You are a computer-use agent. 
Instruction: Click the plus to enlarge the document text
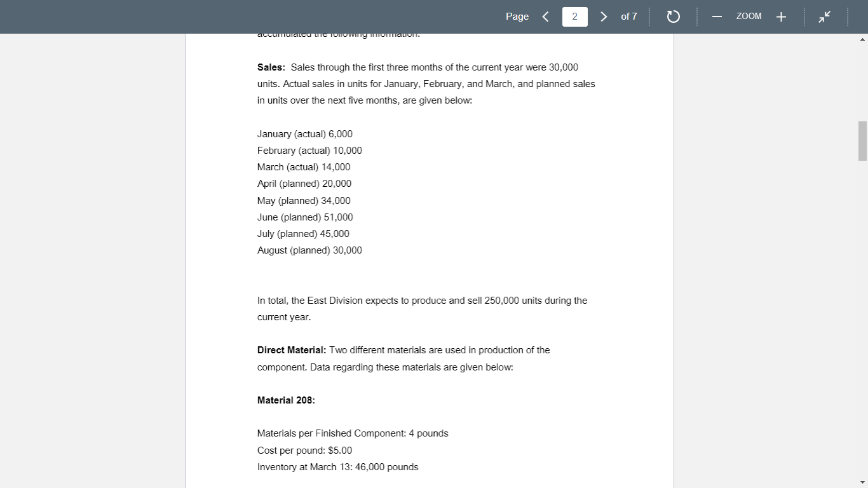point(781,17)
